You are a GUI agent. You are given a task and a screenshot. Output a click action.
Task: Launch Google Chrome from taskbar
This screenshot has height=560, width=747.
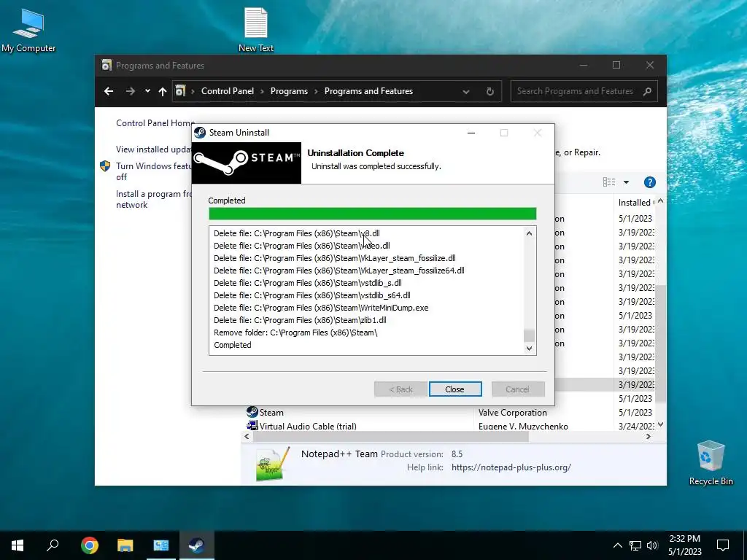tap(89, 545)
